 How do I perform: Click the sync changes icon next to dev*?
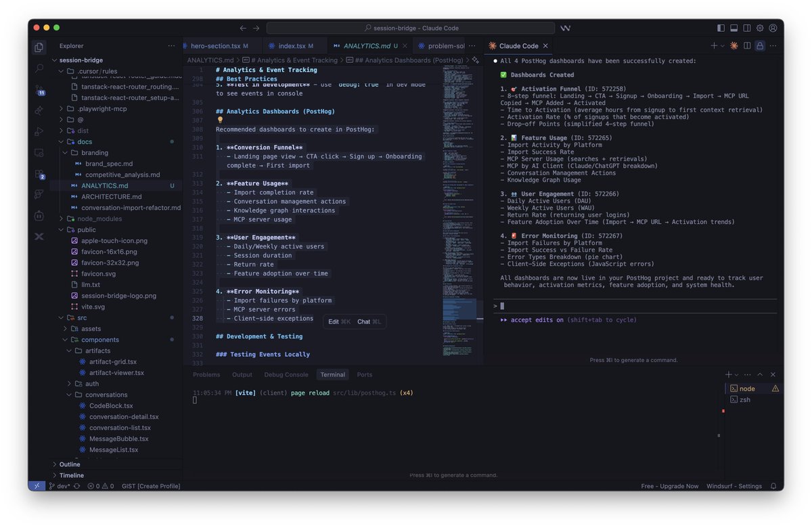click(x=76, y=486)
